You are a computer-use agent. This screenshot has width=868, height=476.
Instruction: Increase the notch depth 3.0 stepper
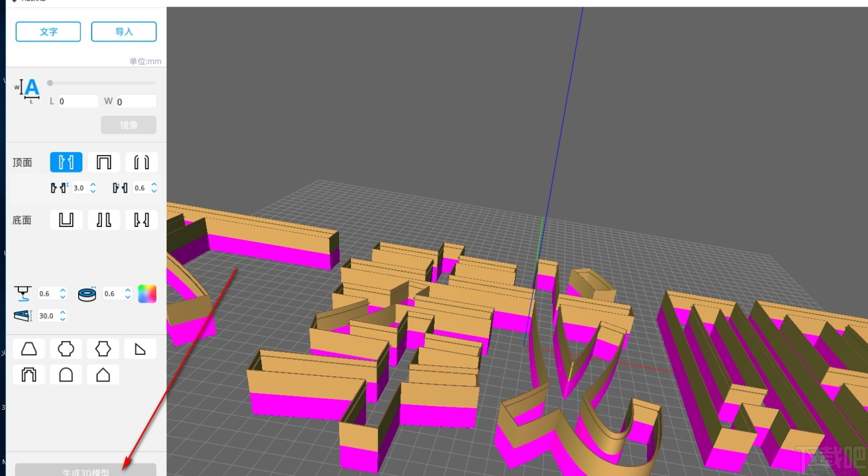[x=93, y=185]
